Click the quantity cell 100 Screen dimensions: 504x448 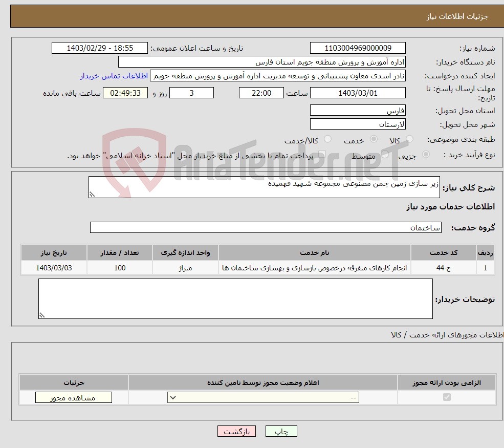tap(120, 268)
